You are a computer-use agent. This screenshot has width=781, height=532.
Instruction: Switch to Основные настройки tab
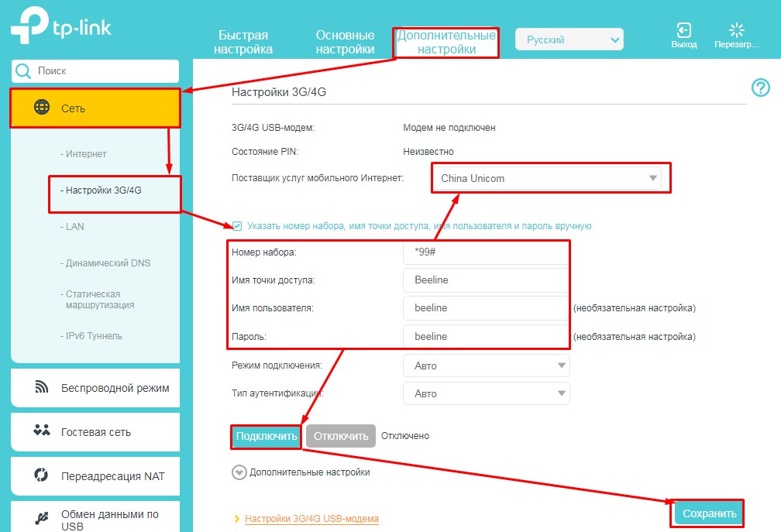click(346, 43)
